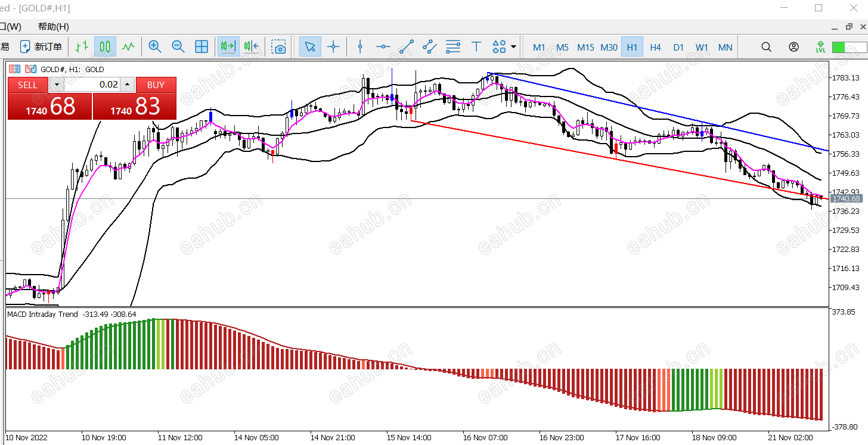
Task: Click the 0.02 volume input field
Action: coord(92,85)
